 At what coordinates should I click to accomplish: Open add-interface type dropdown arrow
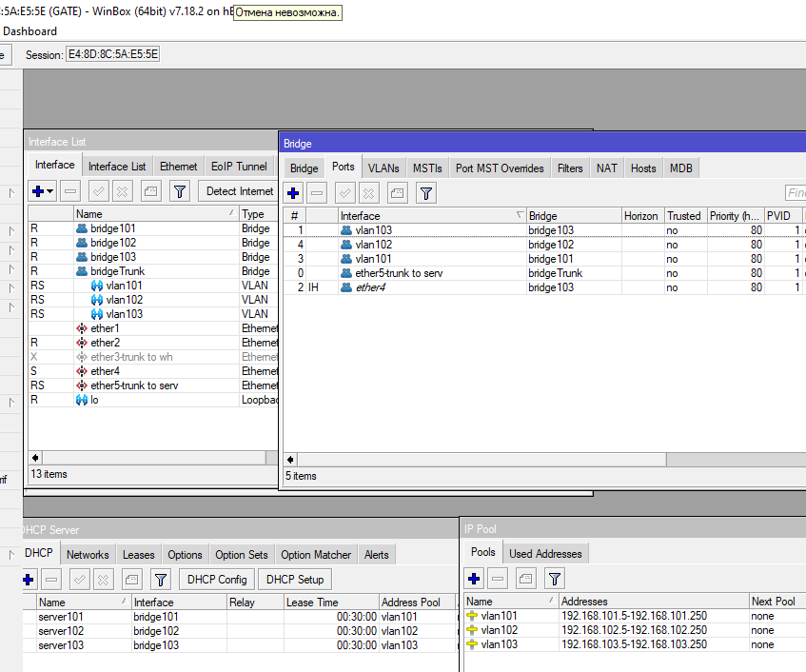(49, 191)
